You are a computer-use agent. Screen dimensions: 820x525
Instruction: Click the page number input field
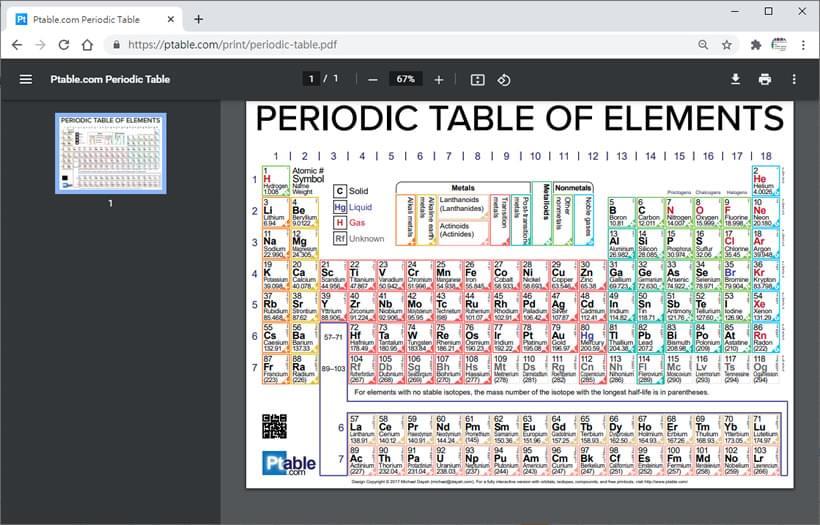click(x=311, y=79)
